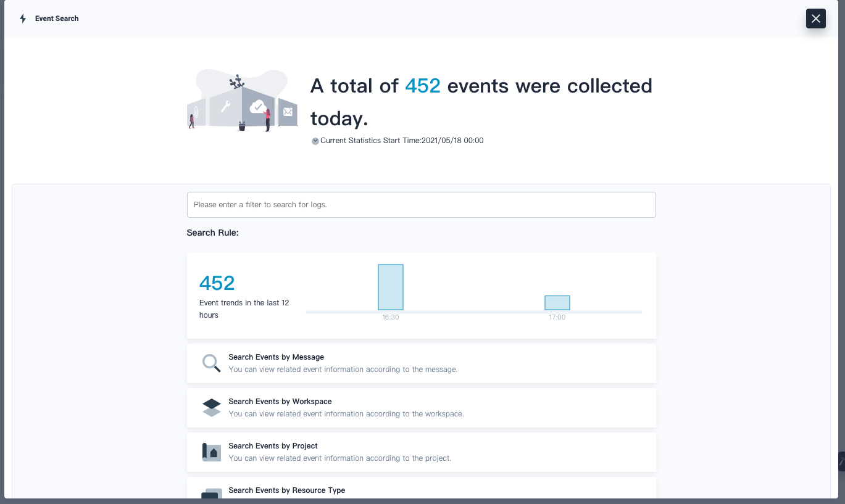Screen dimensions: 845x504
Task: Click the Resource Type icon
Action: coord(211,494)
